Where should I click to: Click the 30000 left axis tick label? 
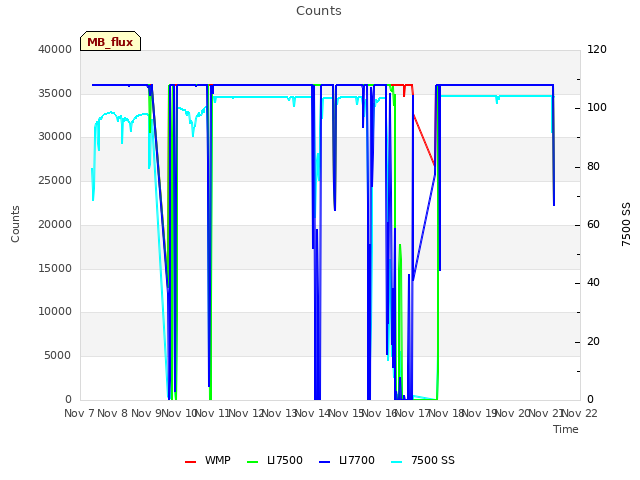point(55,136)
